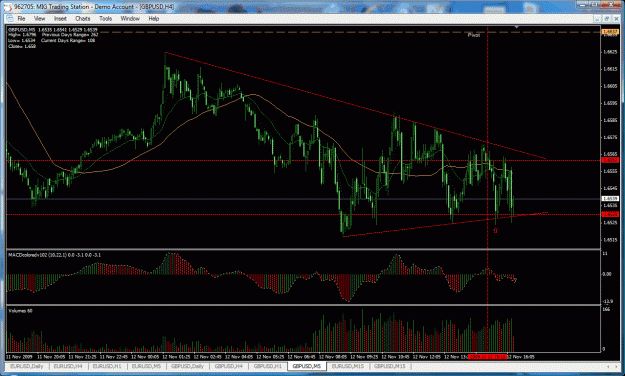Click the upper red horizontal line price tag

point(610,160)
